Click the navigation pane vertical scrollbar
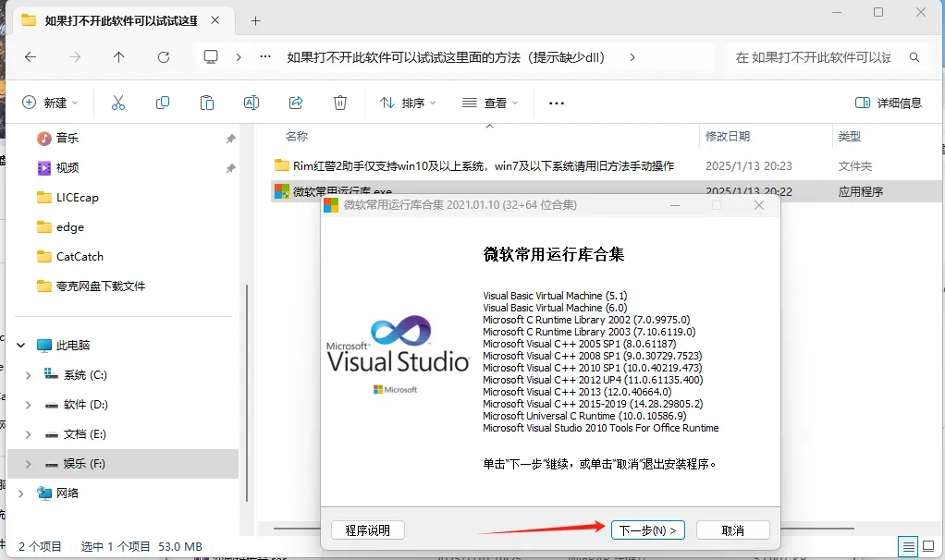The image size is (945, 560). (247, 393)
